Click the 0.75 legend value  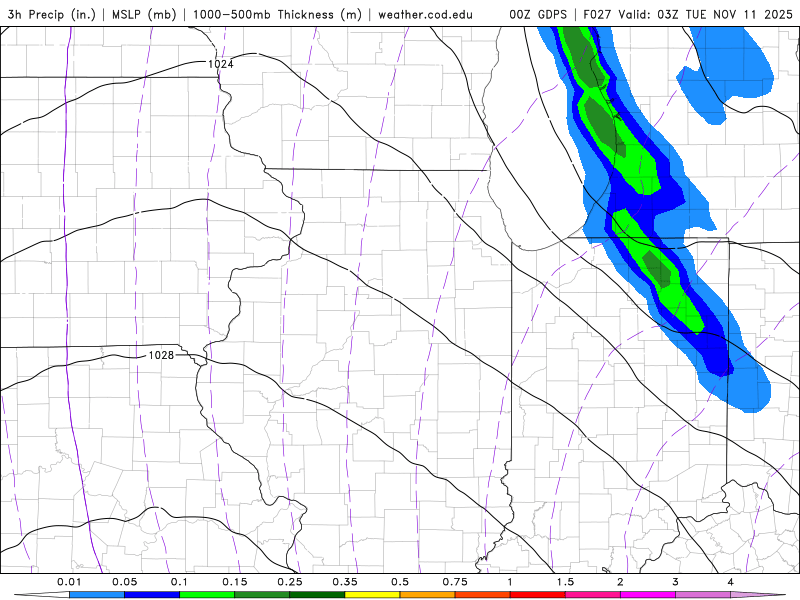click(x=455, y=582)
